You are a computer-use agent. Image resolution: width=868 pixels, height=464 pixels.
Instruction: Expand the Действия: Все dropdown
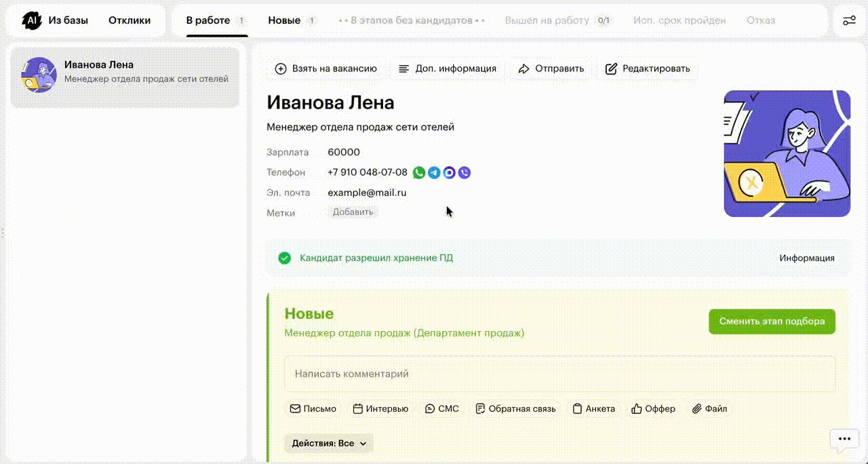(x=329, y=443)
